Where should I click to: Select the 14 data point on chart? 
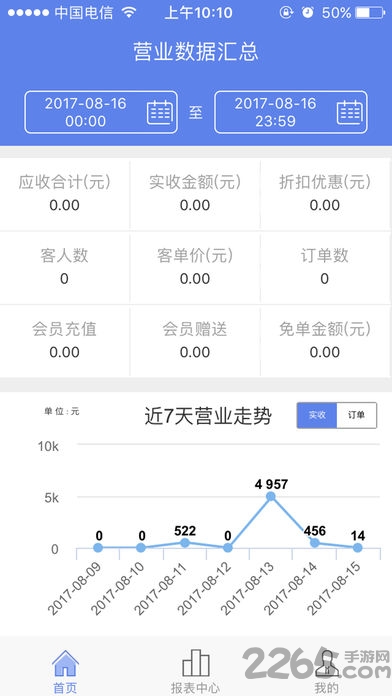(357, 548)
